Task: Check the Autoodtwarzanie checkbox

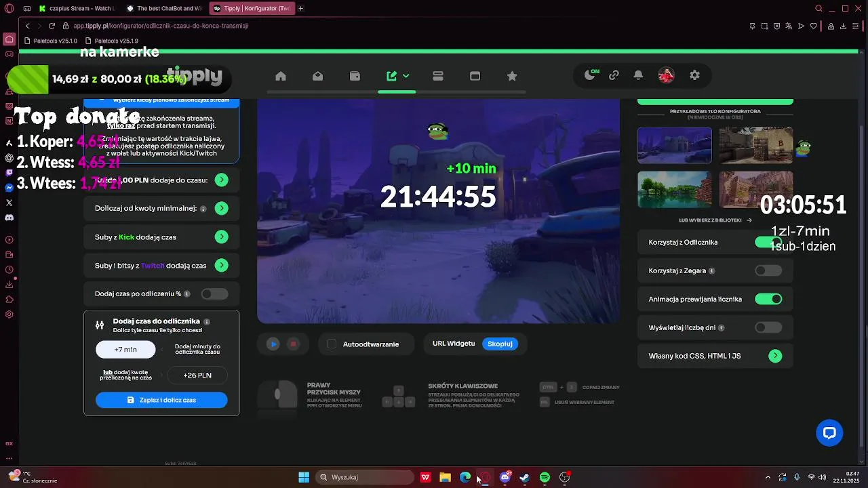Action: coord(332,344)
